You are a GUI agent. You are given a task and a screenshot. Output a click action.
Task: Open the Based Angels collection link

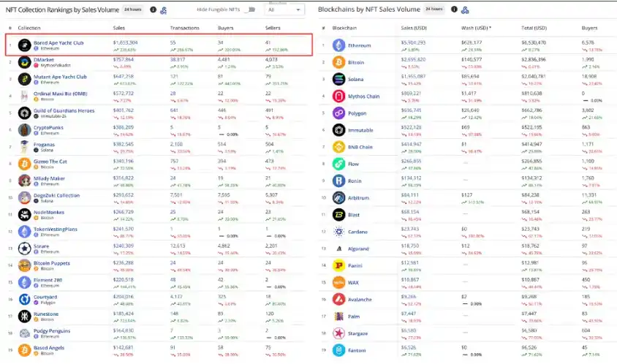click(x=49, y=347)
